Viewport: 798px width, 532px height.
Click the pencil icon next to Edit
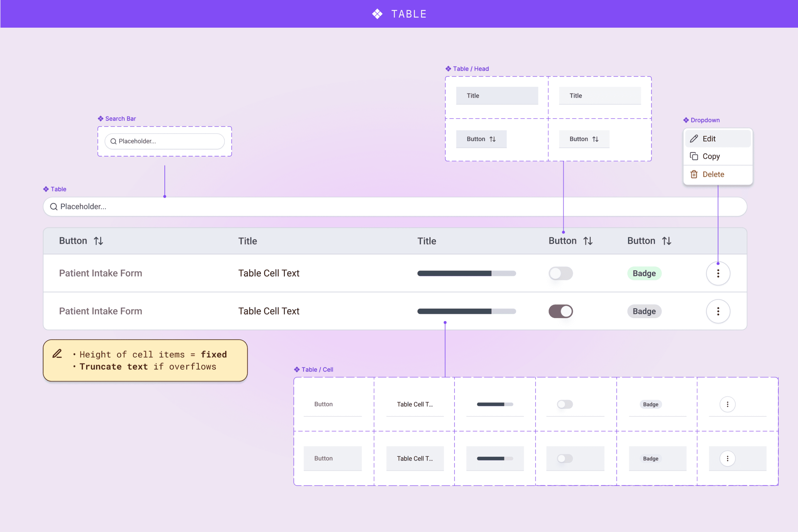point(694,138)
